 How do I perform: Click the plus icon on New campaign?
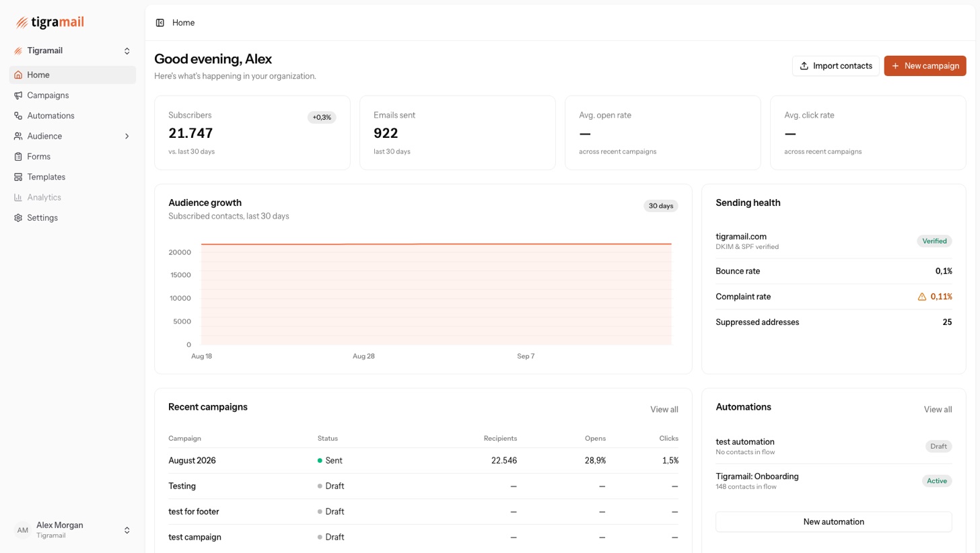(x=895, y=66)
